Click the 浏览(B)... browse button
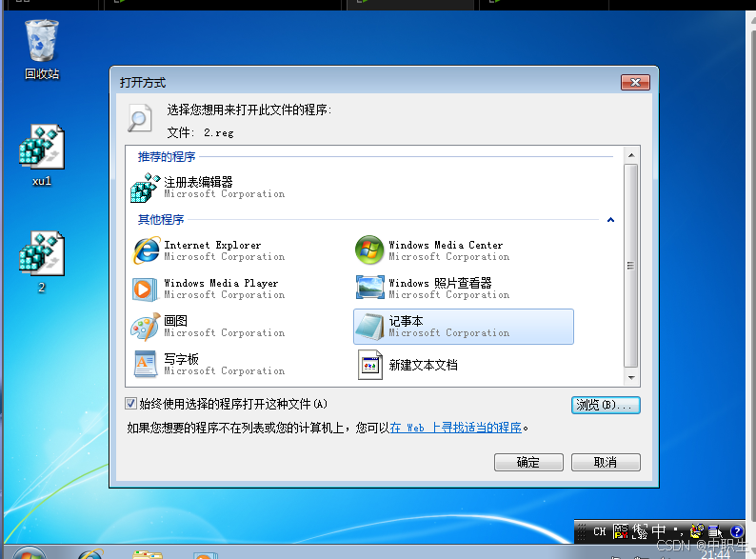This screenshot has width=756, height=559. (x=606, y=405)
